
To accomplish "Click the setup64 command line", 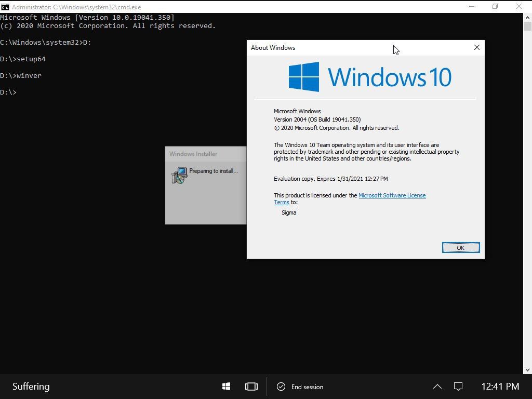I will [23, 59].
